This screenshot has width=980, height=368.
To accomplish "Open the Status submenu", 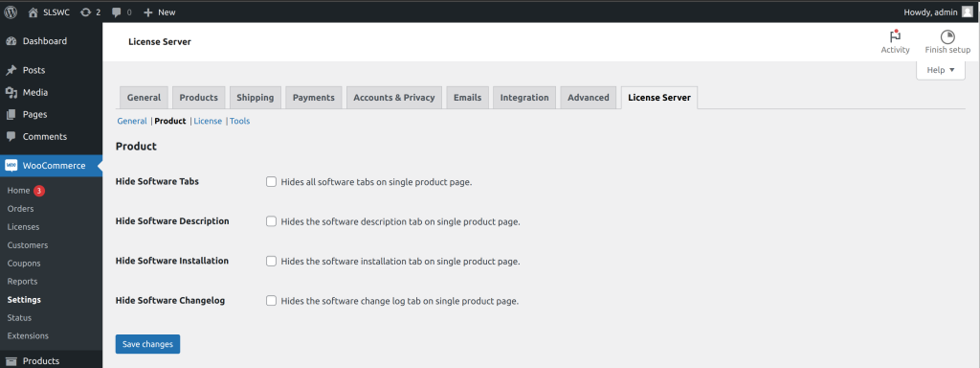I will click(x=19, y=317).
